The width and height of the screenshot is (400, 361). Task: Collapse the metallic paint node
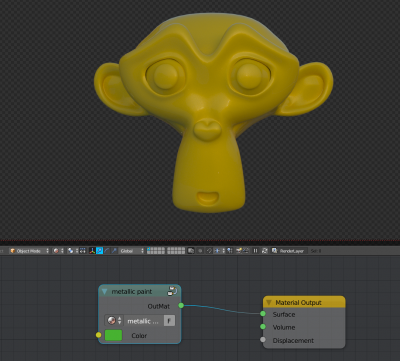[104, 292]
